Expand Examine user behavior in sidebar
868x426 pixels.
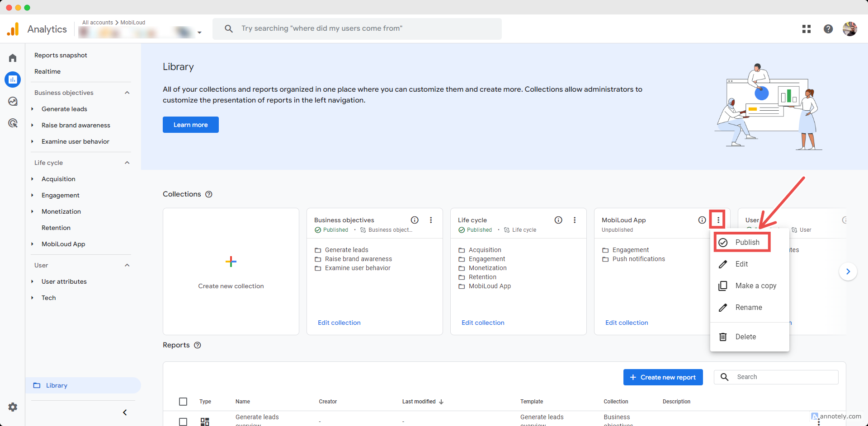click(x=33, y=141)
